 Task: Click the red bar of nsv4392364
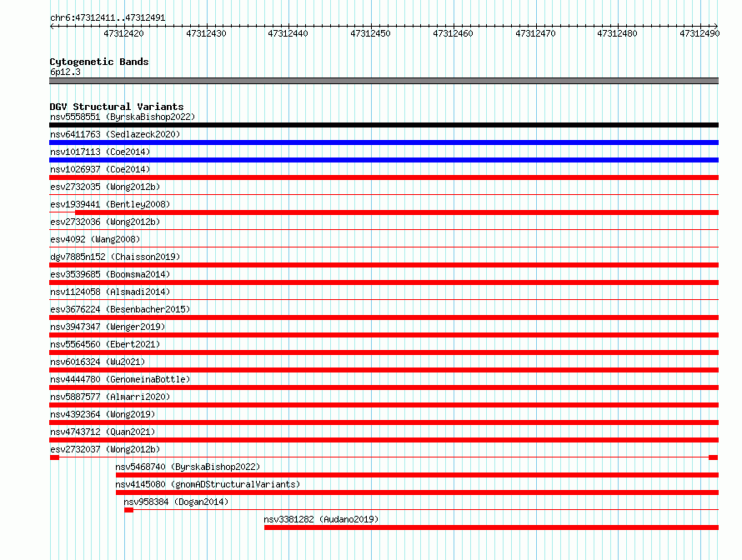click(x=384, y=422)
